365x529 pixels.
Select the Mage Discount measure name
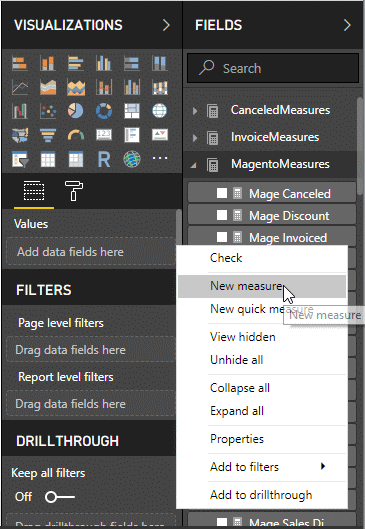289,216
